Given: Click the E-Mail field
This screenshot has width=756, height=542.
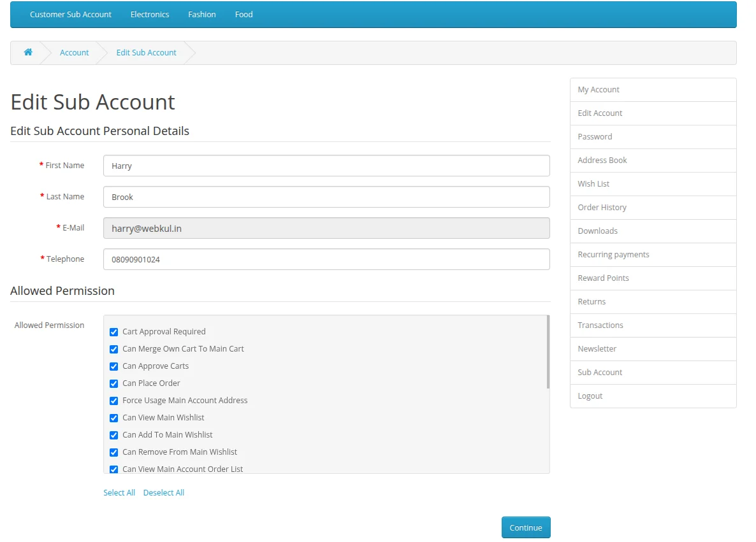Looking at the screenshot, I should click(x=326, y=229).
